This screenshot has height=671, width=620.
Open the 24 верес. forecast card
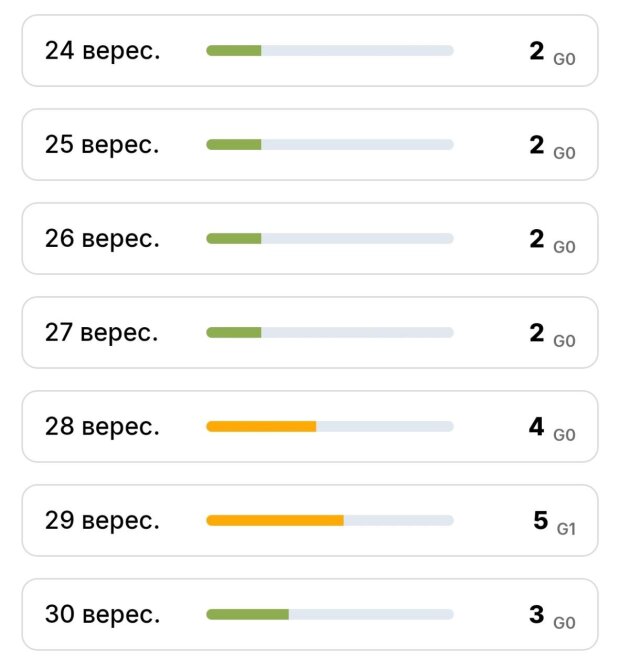coord(310,50)
